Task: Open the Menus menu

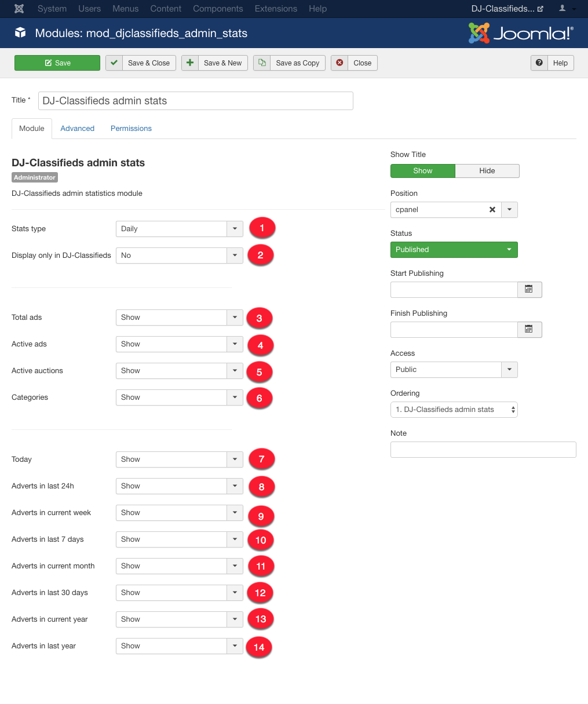Action: [126, 9]
